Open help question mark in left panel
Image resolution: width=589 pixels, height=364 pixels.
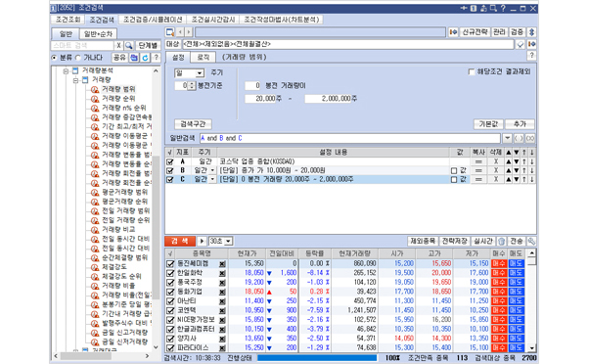pyautogui.click(x=156, y=58)
